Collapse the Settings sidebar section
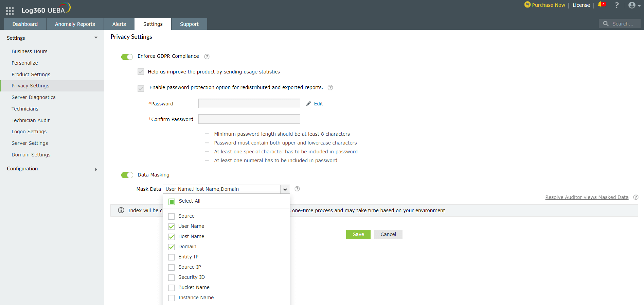 pyautogui.click(x=96, y=38)
